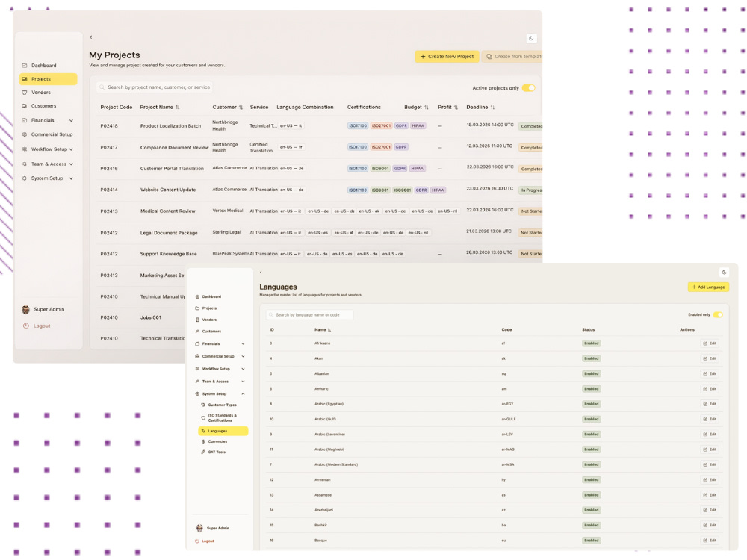This screenshot has width=747, height=560.
Task: Click Projects folder icon in Languages window sidebar
Action: point(197,308)
